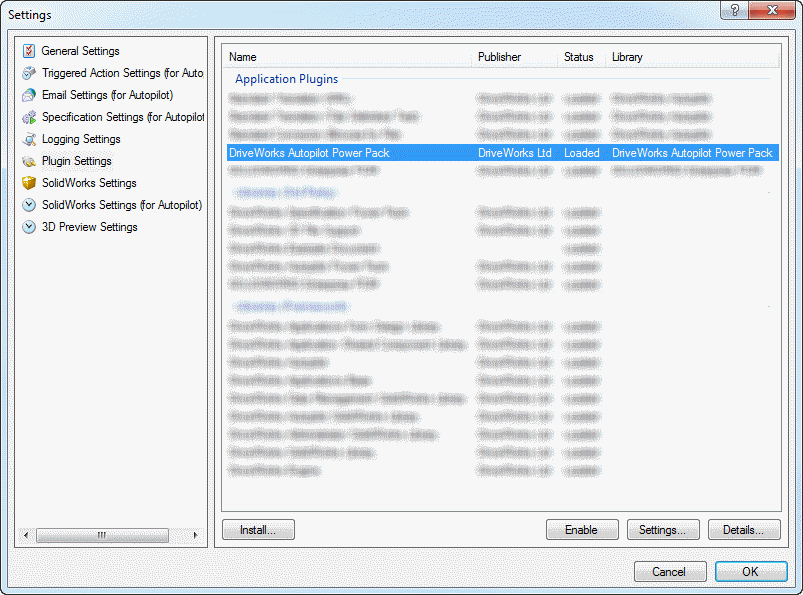Click the Specification Settings icon

click(29, 117)
